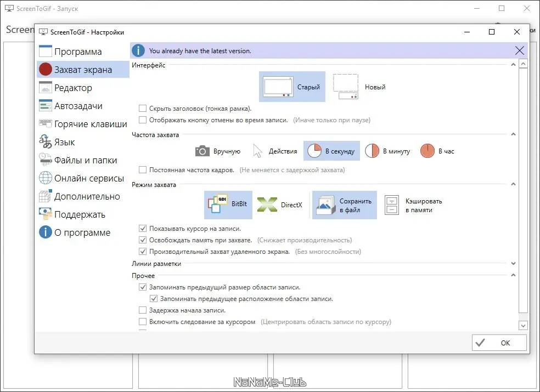540x392 pixels.
Task: Uncheck 'Освобождать память при захвате'
Action: tap(143, 240)
